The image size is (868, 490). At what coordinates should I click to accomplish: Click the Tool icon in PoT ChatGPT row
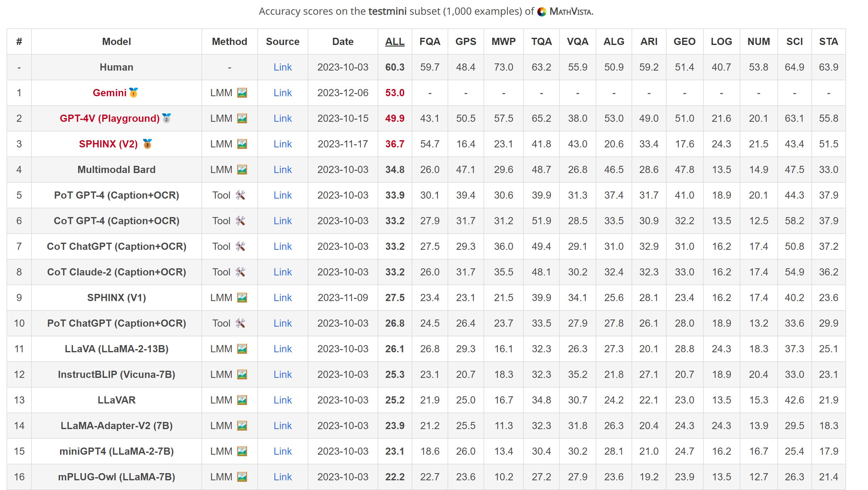coord(240,323)
